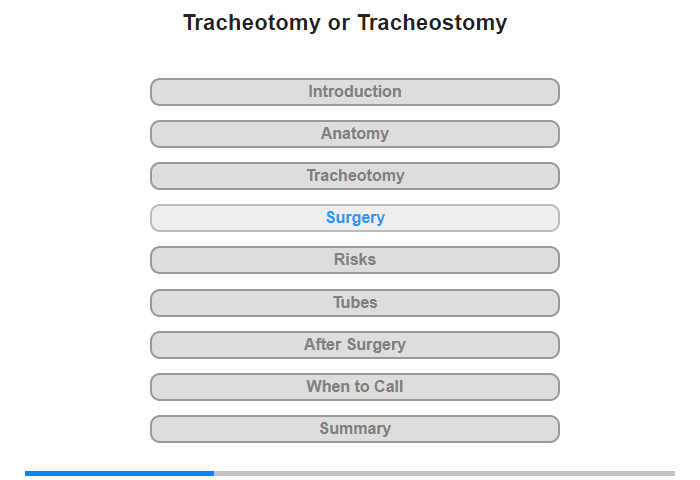Screen dimensions: 700x480
Task: Open the highlighted Surgery section
Action: click(355, 218)
